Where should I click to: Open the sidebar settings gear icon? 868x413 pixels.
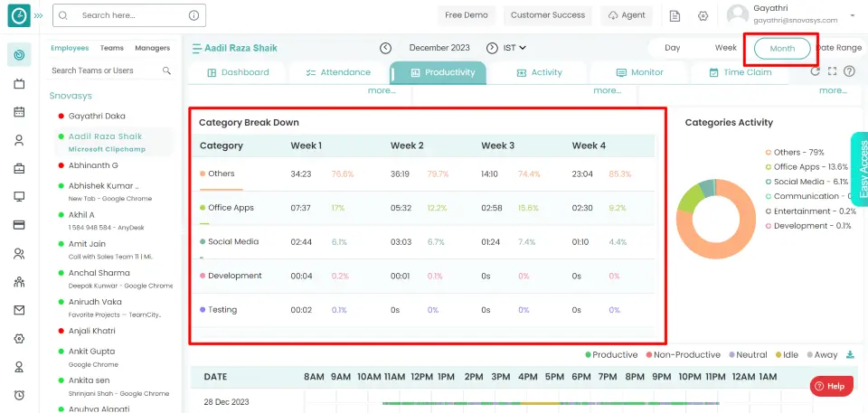pos(19,338)
